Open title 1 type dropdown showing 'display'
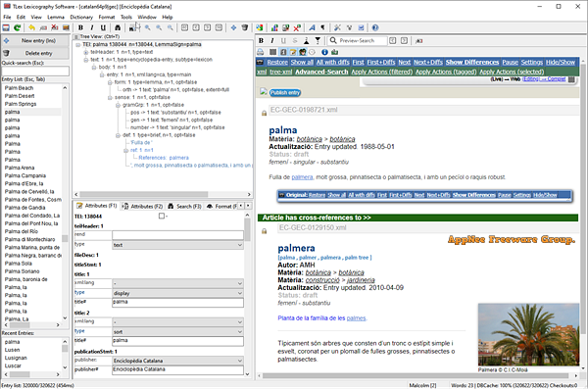The width and height of the screenshot is (588, 389). coord(177,293)
